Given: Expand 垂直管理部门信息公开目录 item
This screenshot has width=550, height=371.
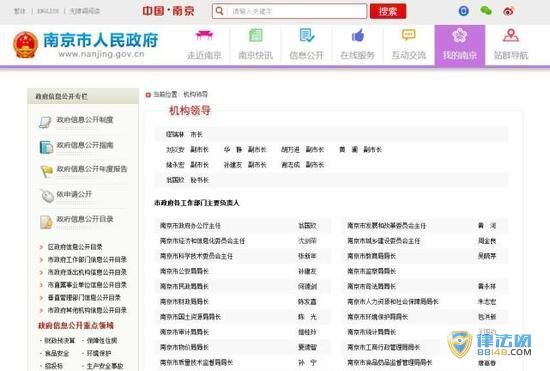Looking at the screenshot, I should [x=84, y=297].
